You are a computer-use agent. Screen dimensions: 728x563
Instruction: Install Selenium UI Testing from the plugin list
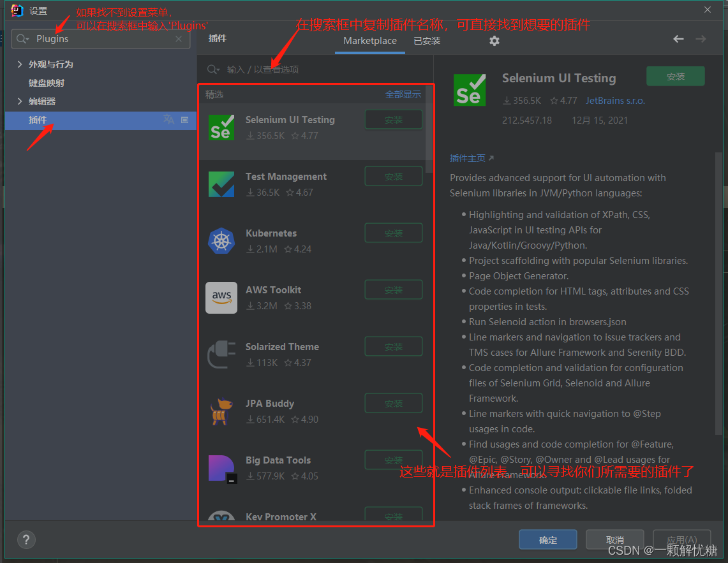[x=394, y=120]
